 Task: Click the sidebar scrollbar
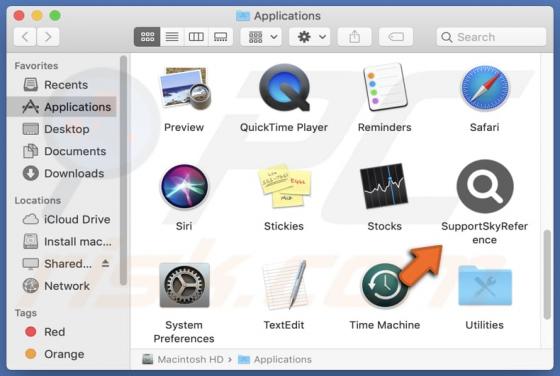(x=124, y=171)
